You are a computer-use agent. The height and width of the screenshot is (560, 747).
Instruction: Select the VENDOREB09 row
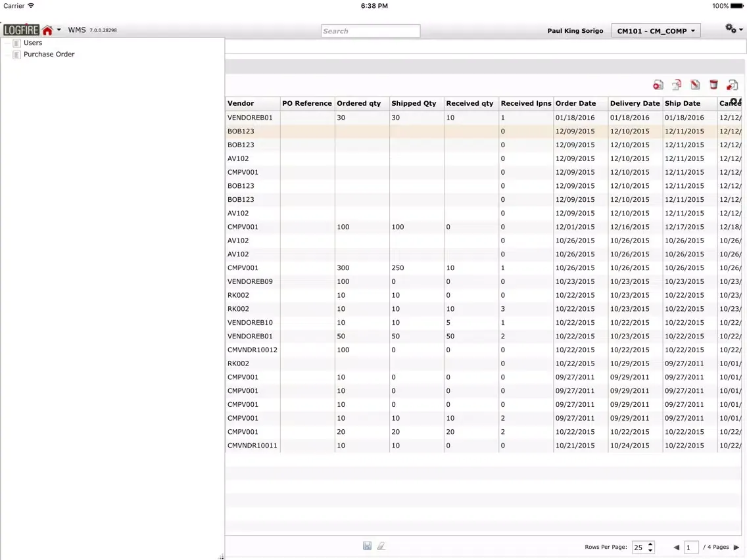pyautogui.click(x=250, y=281)
